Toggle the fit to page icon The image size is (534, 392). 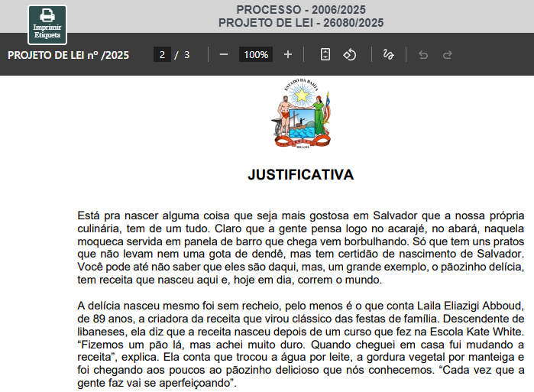(x=325, y=55)
